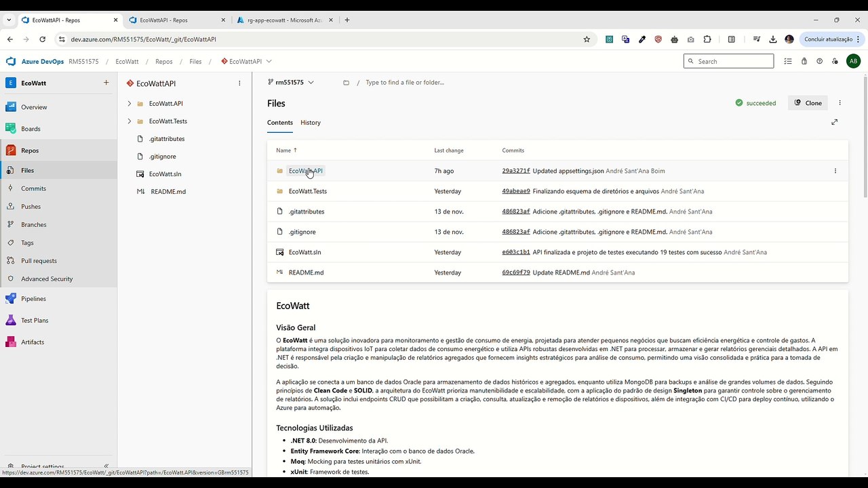Open row options for EcoWatt.API row

(835, 171)
